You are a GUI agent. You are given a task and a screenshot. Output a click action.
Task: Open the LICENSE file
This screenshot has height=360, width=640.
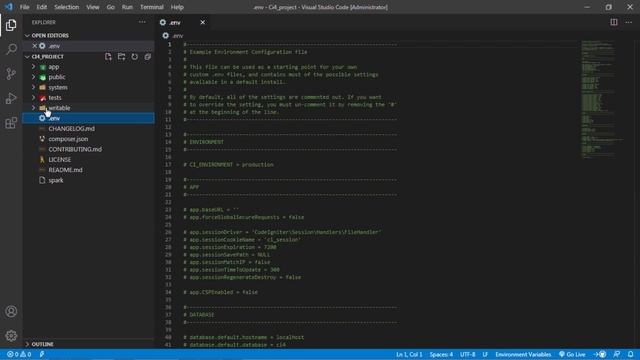(89, 160)
